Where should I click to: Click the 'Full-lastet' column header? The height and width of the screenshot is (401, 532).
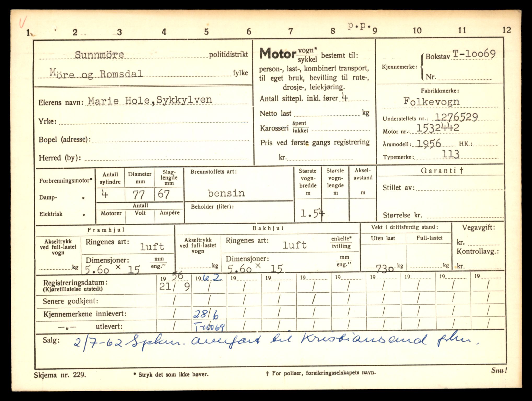tap(429, 238)
